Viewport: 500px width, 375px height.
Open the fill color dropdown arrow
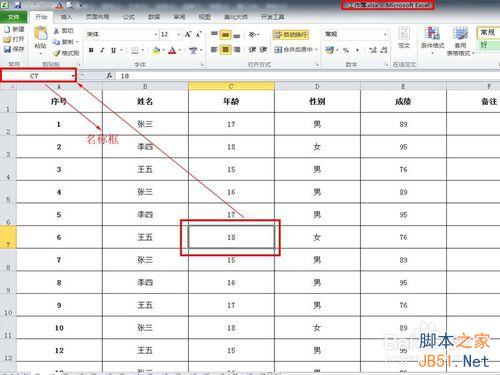click(x=164, y=50)
